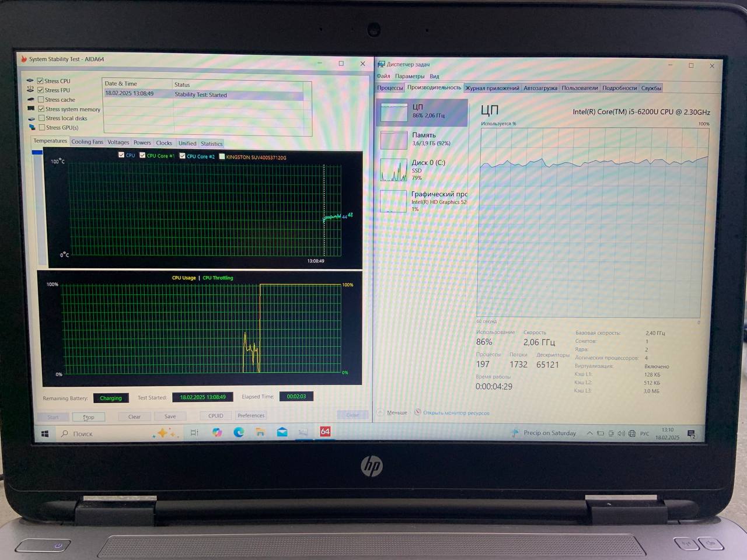The height and width of the screenshot is (560, 747).
Task: Click the resource monitor icon in Task Manager
Action: (418, 412)
